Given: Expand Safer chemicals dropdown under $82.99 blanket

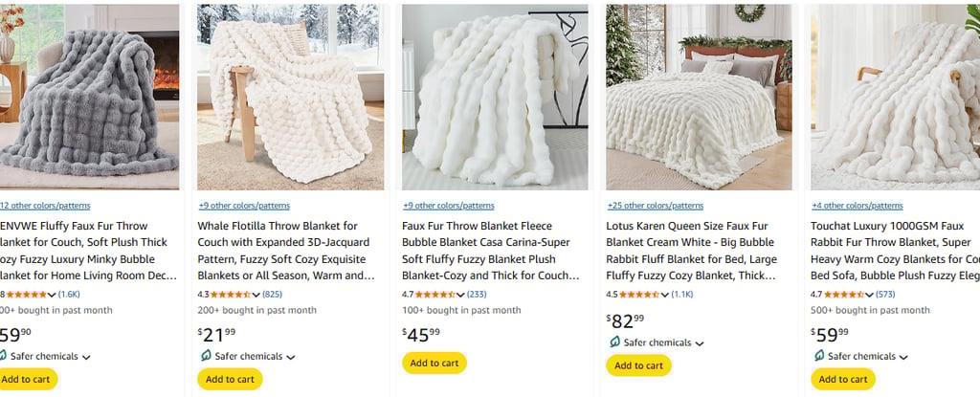Looking at the screenshot, I should pyautogui.click(x=700, y=342).
